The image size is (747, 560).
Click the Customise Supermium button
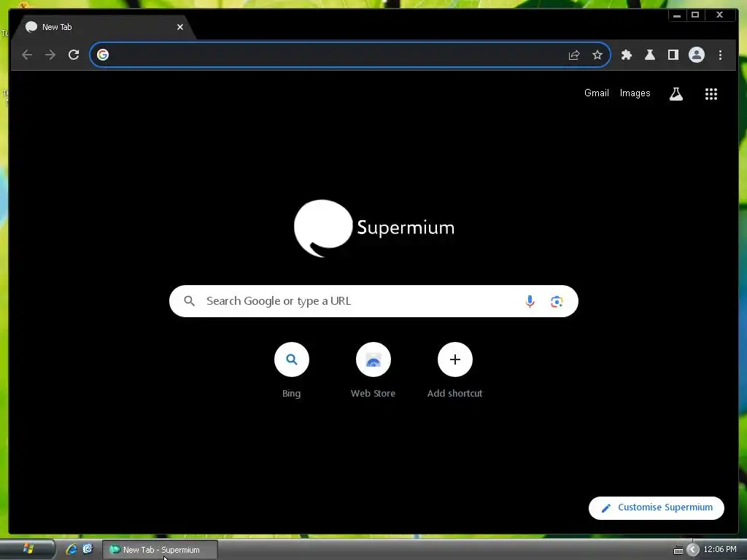pyautogui.click(x=656, y=507)
